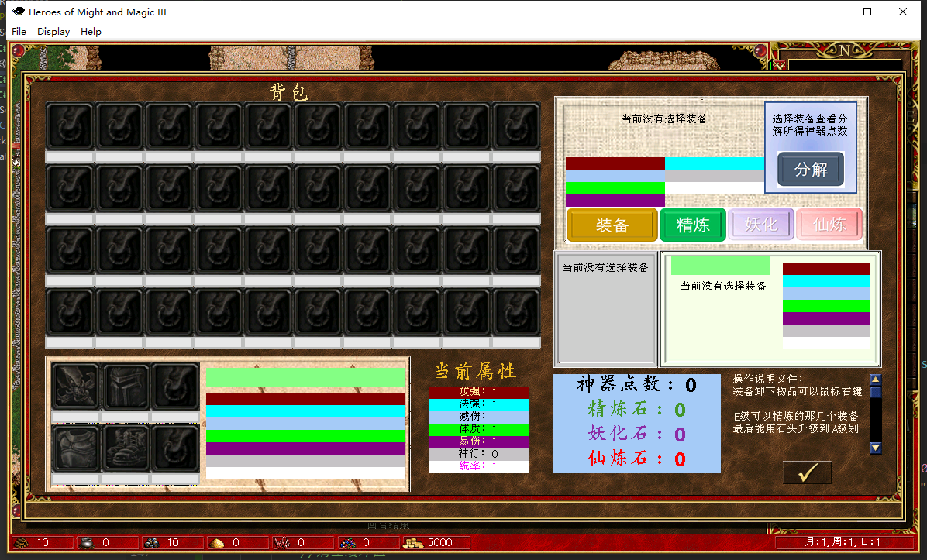Select the equipped boots slot

[126, 448]
